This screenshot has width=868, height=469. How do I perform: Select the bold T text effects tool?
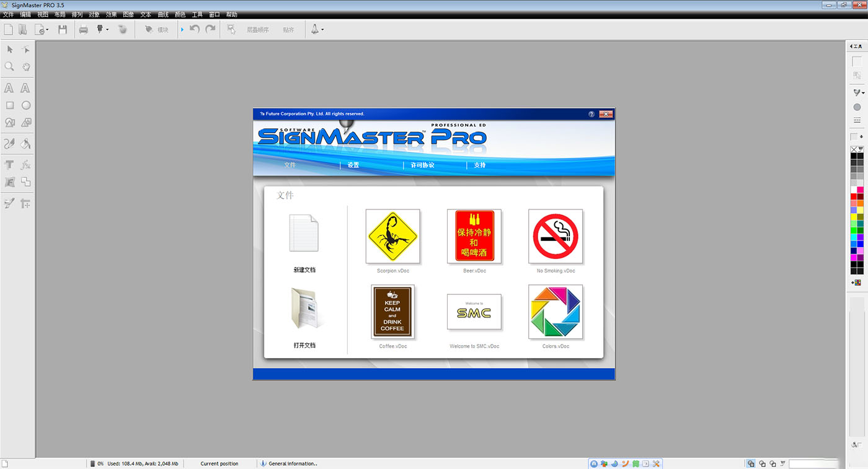(x=9, y=165)
